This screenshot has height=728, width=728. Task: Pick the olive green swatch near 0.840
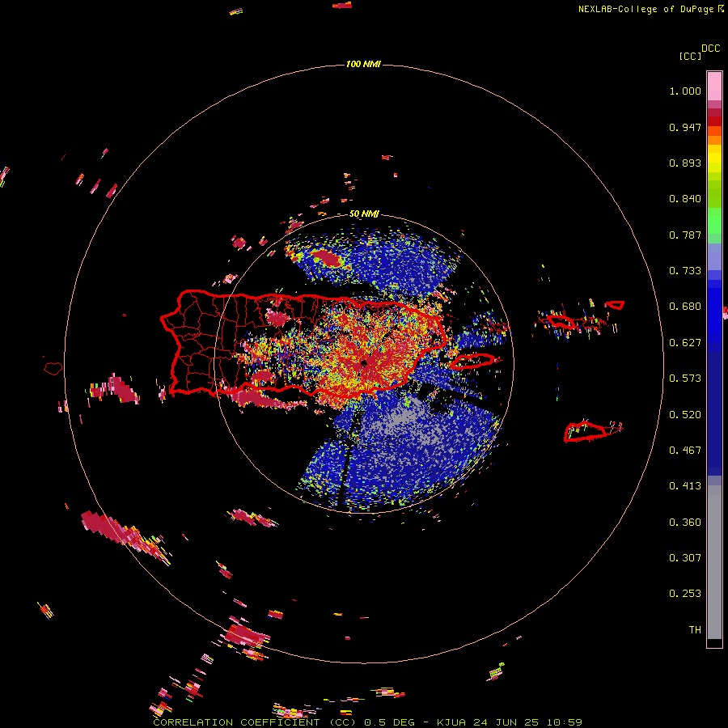pyautogui.click(x=714, y=194)
